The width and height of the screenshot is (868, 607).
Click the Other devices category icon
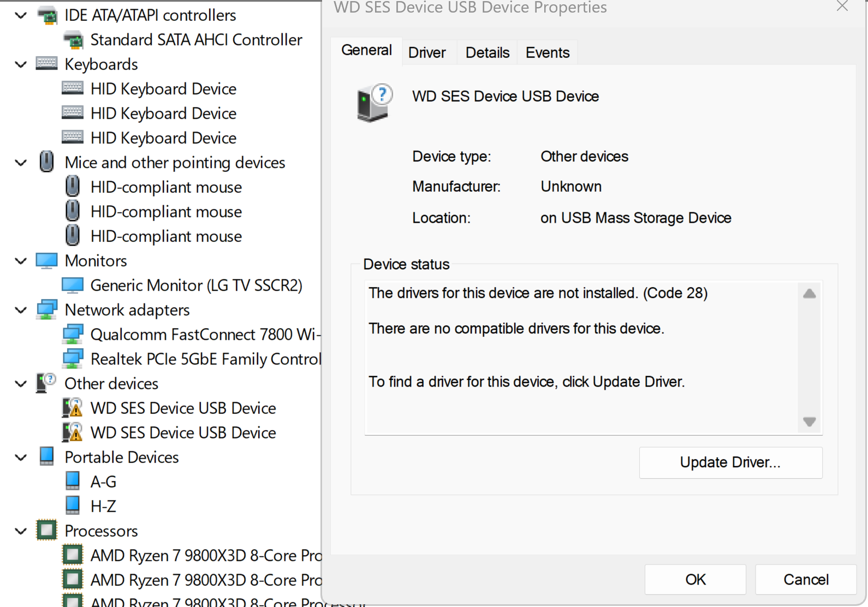pyautogui.click(x=46, y=383)
